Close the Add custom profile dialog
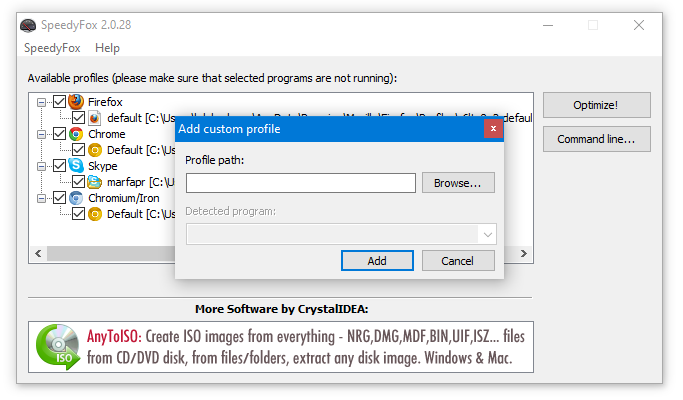This screenshot has height=400, width=683. 493,129
